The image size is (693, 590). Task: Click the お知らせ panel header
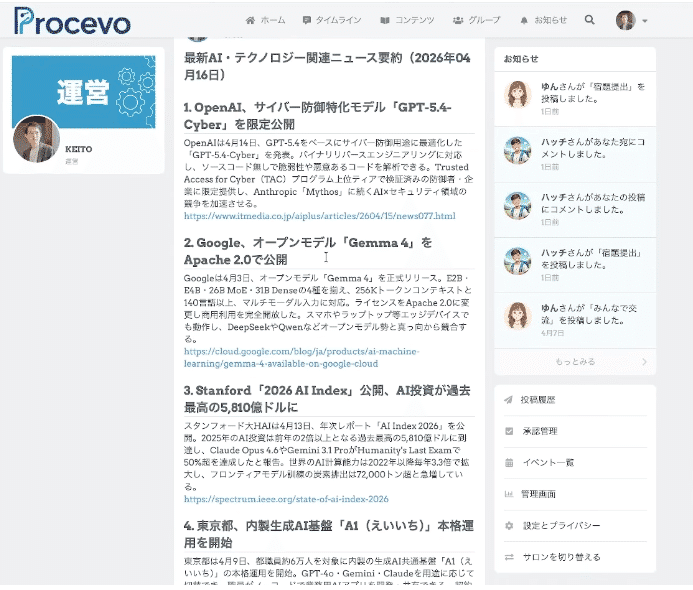575,59
